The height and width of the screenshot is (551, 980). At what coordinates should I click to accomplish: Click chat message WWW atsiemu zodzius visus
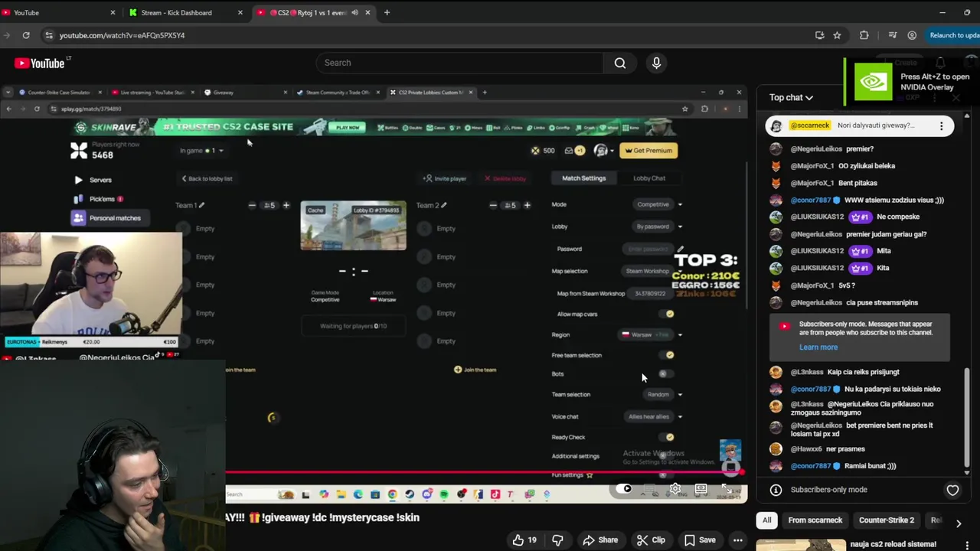(x=893, y=201)
